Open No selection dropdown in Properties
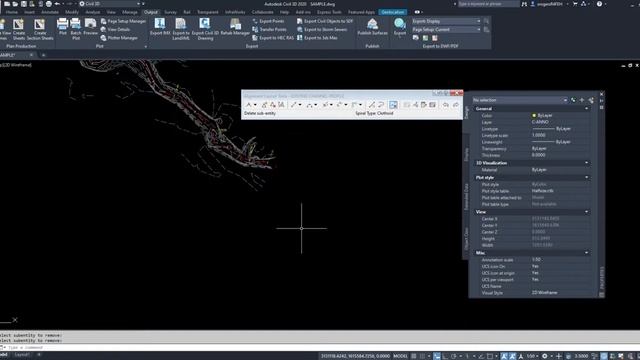640x360 pixels. 520,100
